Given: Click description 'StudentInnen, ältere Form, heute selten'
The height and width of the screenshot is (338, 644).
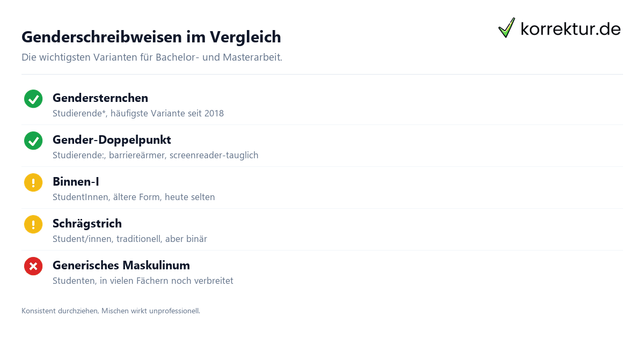Looking at the screenshot, I should click(x=134, y=197).
